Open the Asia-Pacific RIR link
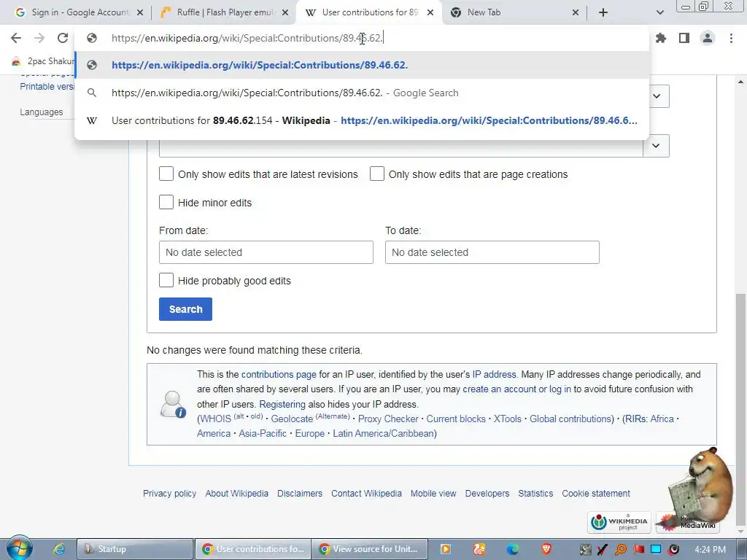The height and width of the screenshot is (560, 747). tap(263, 433)
